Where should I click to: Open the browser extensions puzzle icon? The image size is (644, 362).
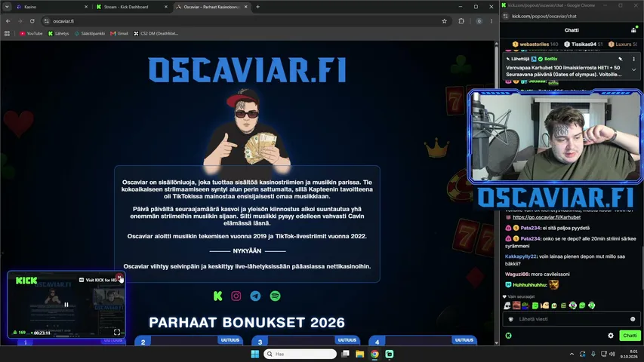pyautogui.click(x=461, y=21)
